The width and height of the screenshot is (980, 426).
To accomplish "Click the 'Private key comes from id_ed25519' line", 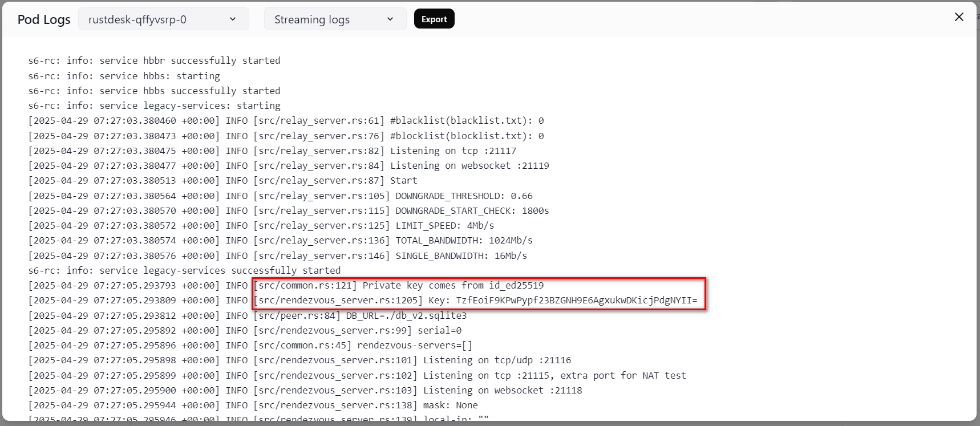I will pyautogui.click(x=453, y=286).
